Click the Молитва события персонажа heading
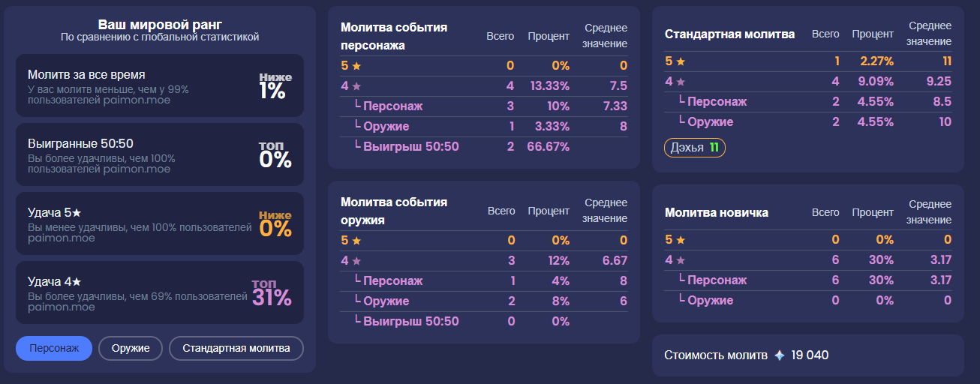Viewport: 980px width, 384px height. [394, 36]
